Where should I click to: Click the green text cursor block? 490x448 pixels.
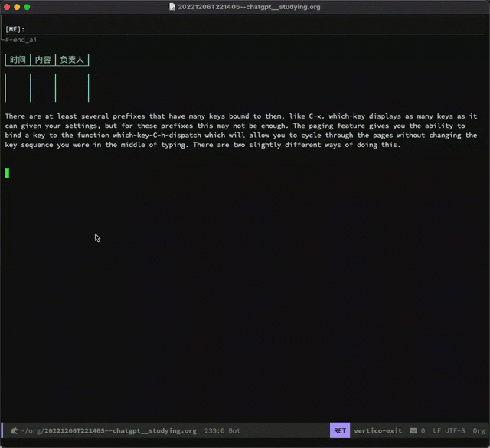[x=7, y=173]
